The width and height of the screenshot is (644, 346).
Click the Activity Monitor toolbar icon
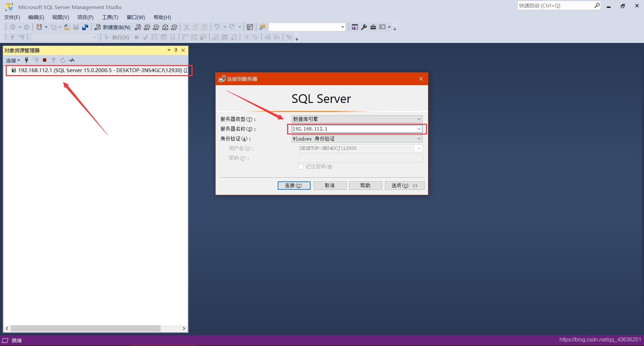tap(250, 27)
